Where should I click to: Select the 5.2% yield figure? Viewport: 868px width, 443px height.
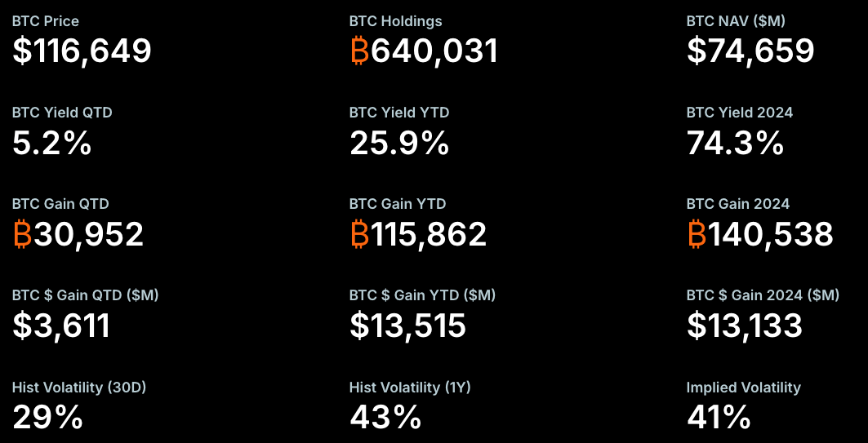[51, 144]
